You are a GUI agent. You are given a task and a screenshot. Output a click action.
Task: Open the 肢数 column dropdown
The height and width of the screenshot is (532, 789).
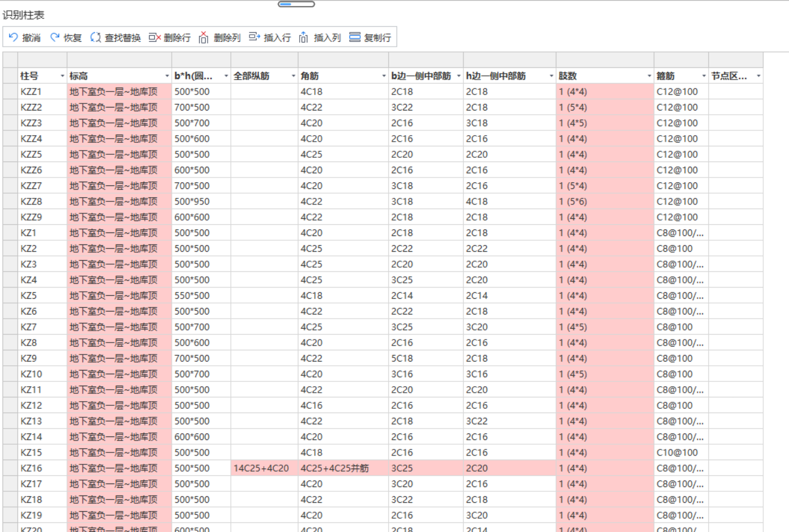click(649, 77)
